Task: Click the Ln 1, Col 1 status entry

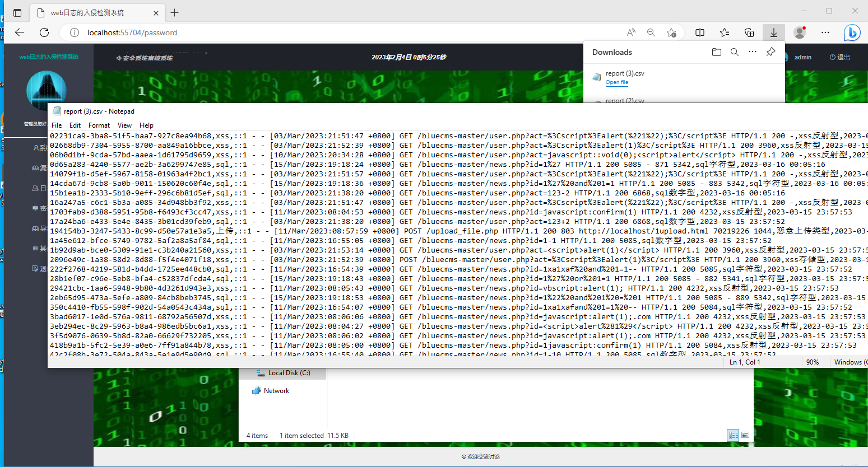Action: pyautogui.click(x=745, y=362)
